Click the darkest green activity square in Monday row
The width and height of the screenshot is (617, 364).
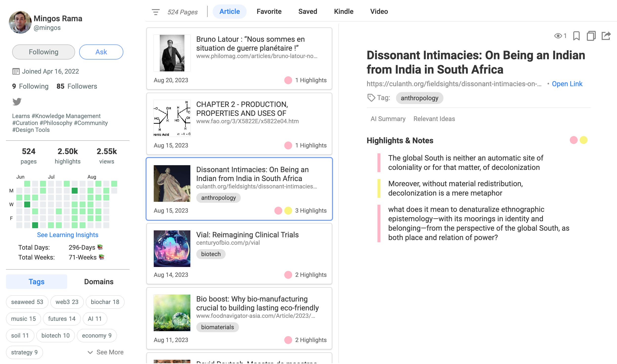75,191
